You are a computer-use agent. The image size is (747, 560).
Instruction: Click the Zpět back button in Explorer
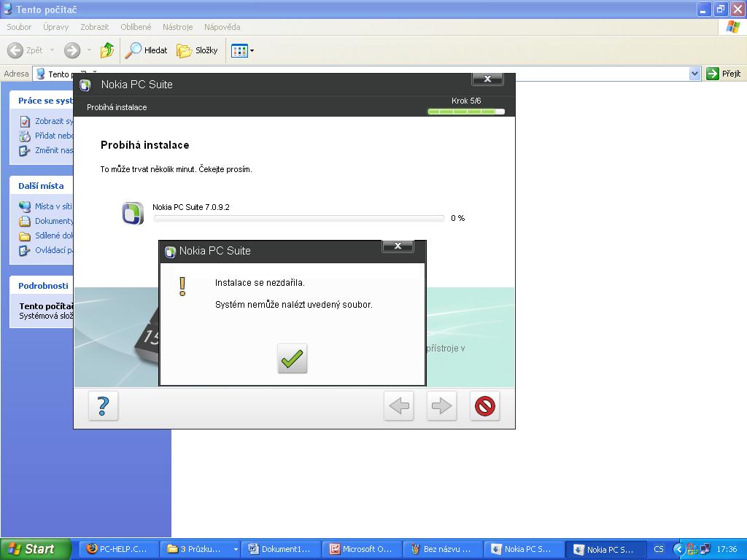26,50
